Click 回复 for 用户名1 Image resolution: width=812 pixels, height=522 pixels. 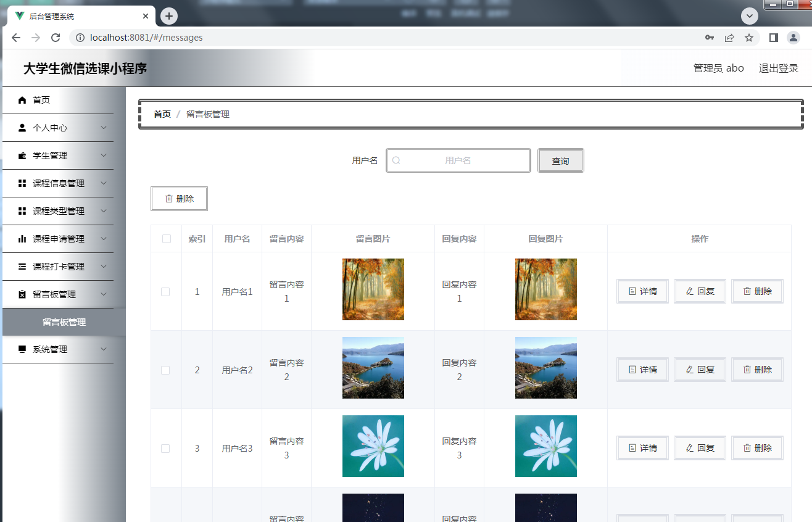(x=700, y=291)
